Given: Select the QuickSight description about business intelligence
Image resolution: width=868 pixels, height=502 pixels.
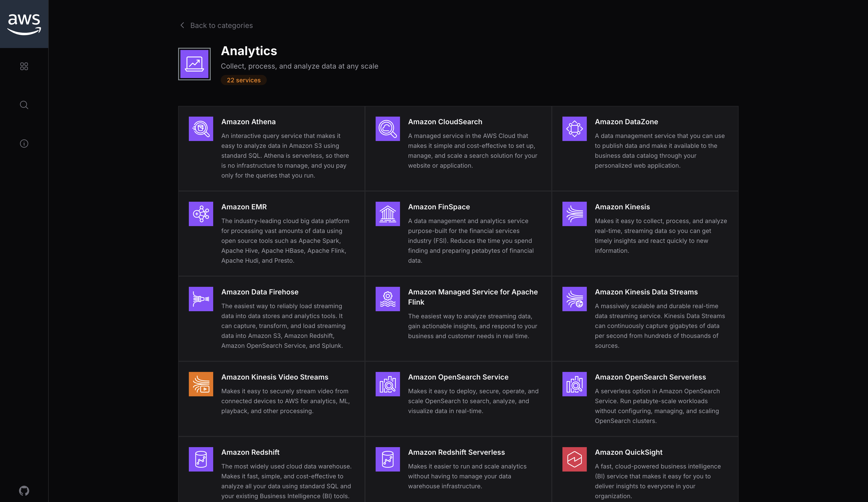Looking at the screenshot, I should coord(658,481).
